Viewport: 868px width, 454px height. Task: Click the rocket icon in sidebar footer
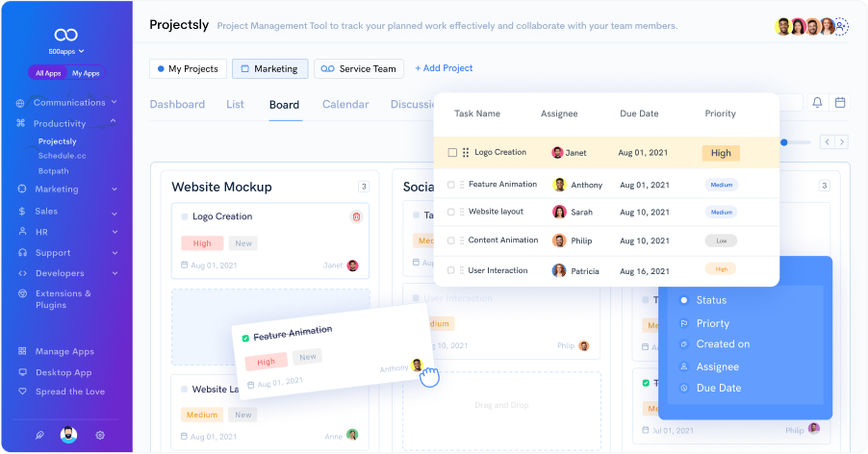(38, 435)
